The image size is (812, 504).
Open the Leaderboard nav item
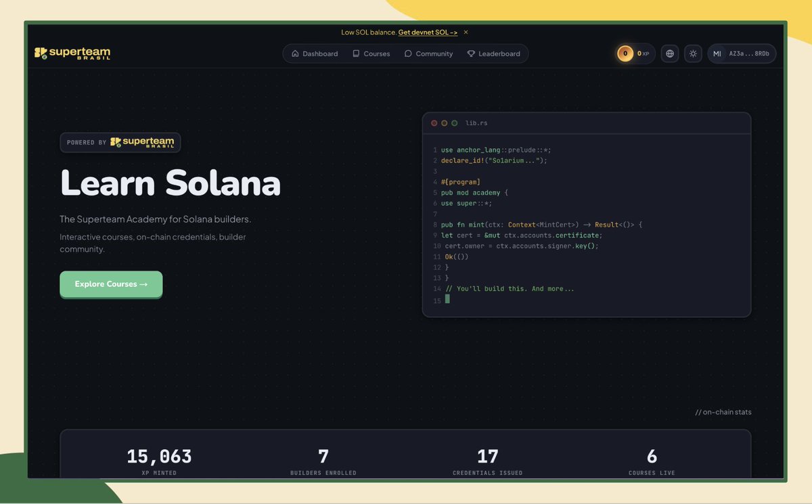(493, 53)
